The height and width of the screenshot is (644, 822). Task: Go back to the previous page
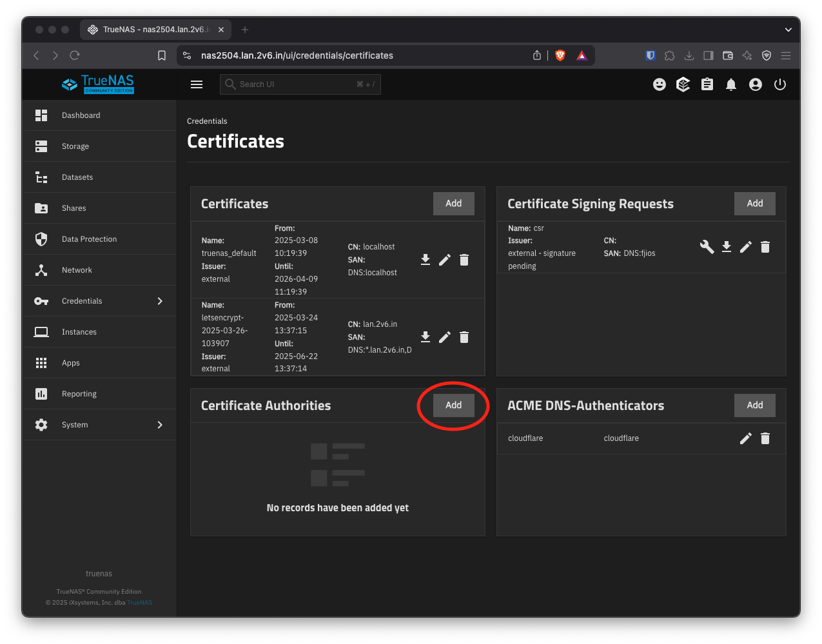point(36,55)
